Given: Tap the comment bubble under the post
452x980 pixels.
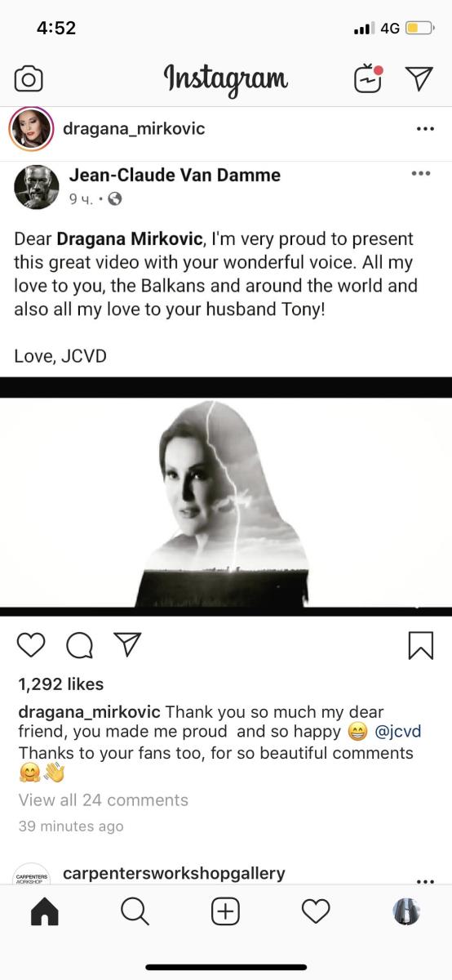Looking at the screenshot, I should [79, 645].
